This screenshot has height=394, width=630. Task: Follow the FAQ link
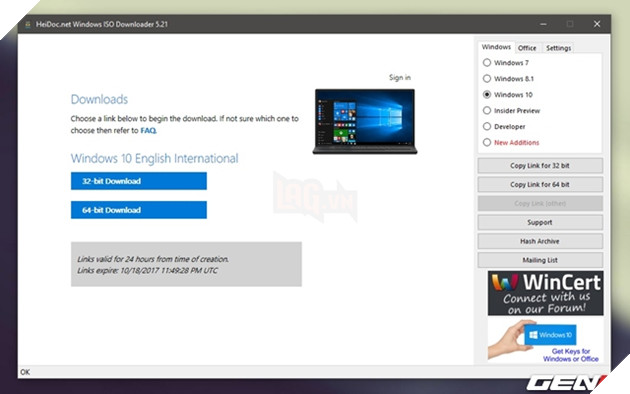(x=148, y=131)
